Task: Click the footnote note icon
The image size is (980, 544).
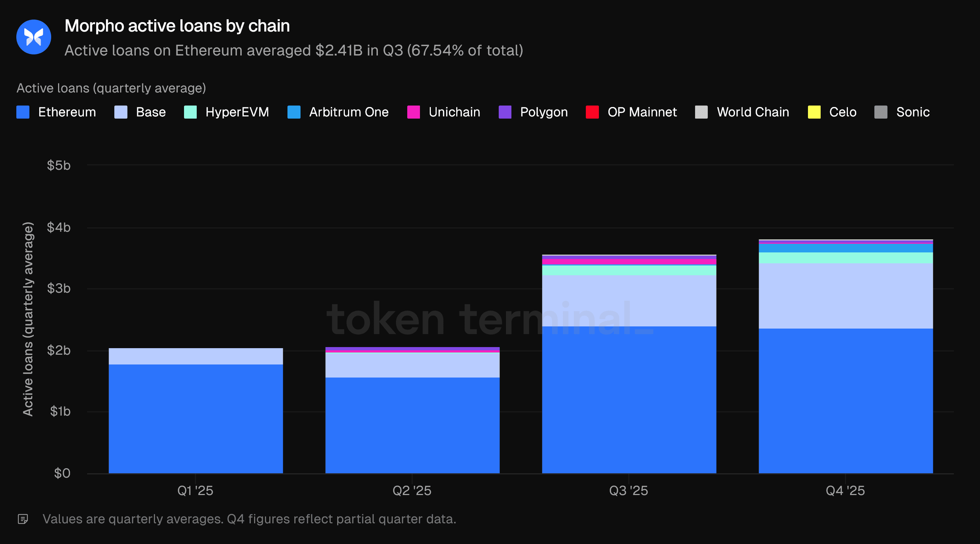Action: click(x=23, y=519)
